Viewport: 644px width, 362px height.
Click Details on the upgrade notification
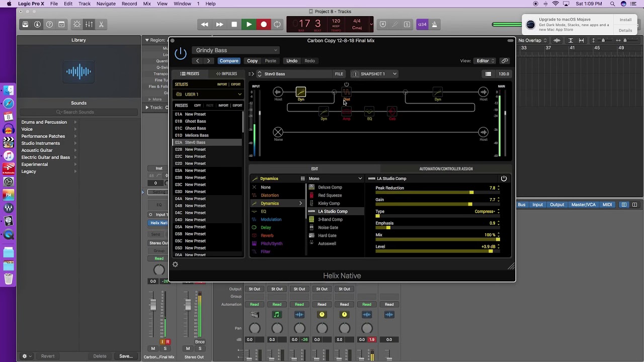(625, 31)
